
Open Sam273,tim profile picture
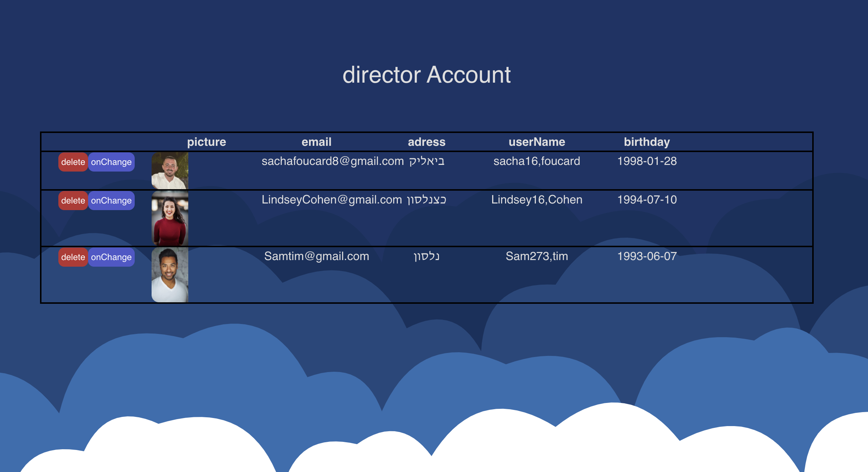click(x=170, y=275)
